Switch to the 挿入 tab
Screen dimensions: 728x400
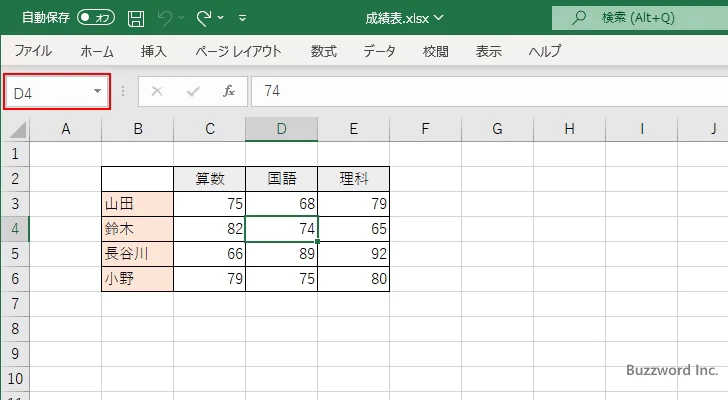[x=154, y=51]
